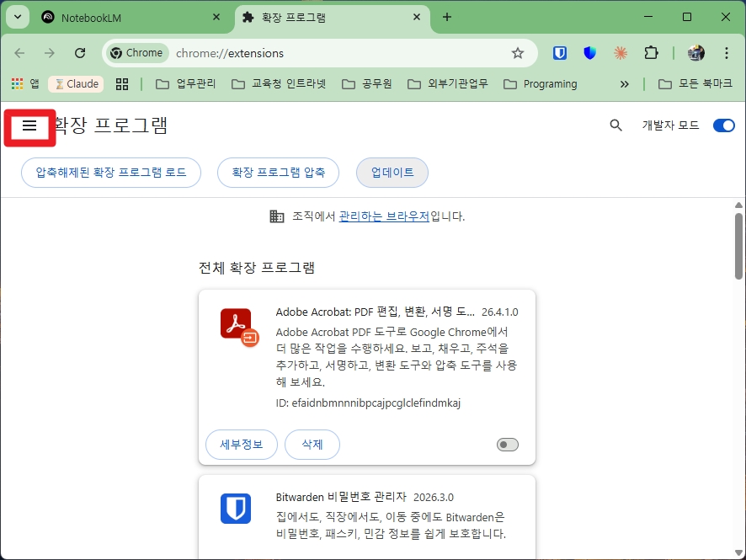The width and height of the screenshot is (746, 560).
Task: Click the extensions page search magnifier icon
Action: click(x=615, y=125)
